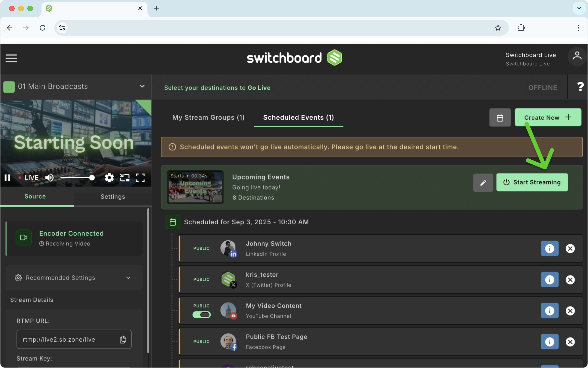
Task: Remove kris_tester X (Twitter) destination
Action: [x=570, y=280]
